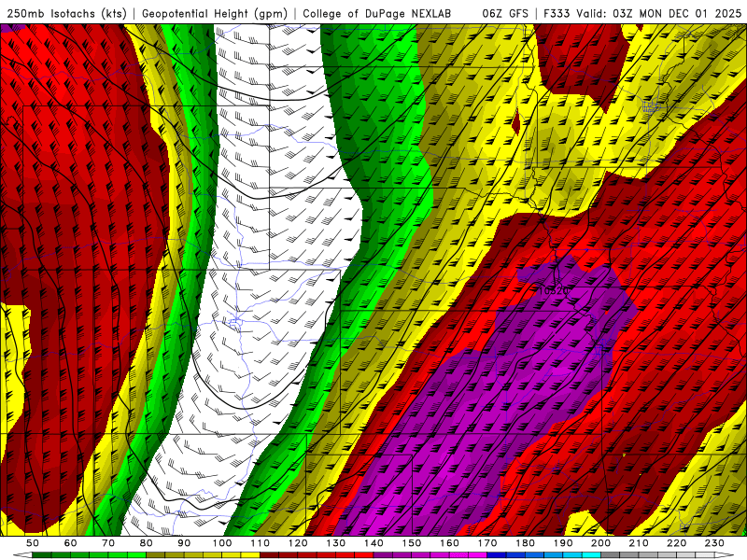Click the '250mb Isotachs (kts)' title text
Screen dimensions: 747x560
tap(66, 13)
